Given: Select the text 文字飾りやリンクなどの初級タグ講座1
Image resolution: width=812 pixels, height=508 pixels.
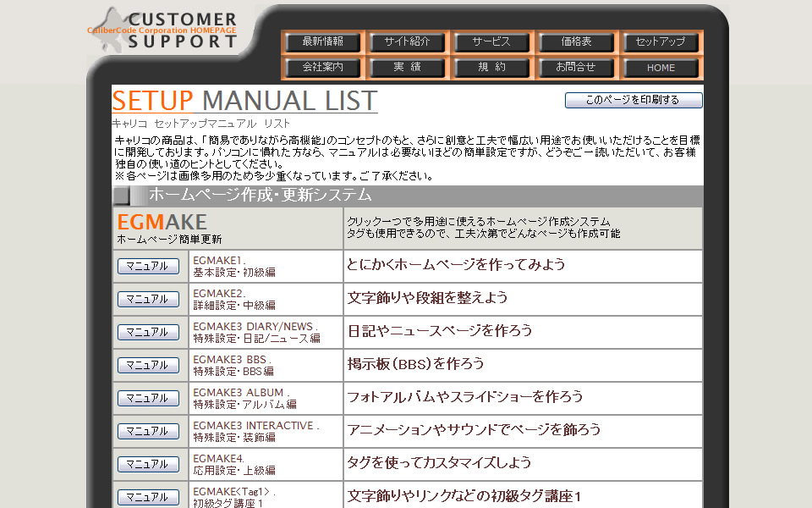Looking at the screenshot, I should point(464,496).
